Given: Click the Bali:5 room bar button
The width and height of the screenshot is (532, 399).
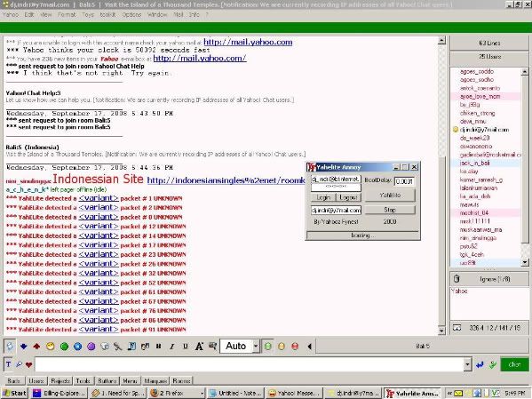Looking at the screenshot, I should click(x=422, y=347).
